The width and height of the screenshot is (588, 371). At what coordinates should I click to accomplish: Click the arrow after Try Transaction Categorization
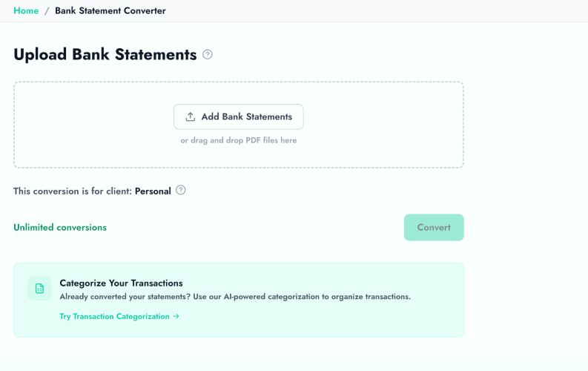[x=176, y=317]
